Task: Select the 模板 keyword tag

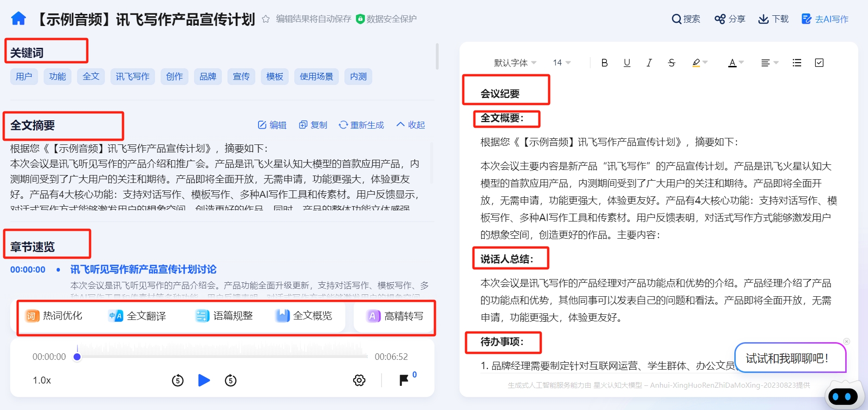Action: tap(275, 77)
